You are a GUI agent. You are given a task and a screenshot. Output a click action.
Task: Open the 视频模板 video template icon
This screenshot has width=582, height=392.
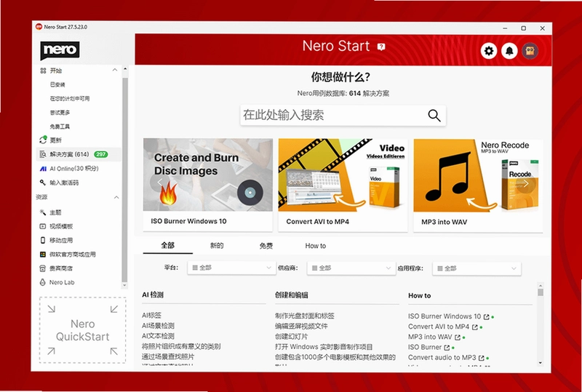point(43,226)
